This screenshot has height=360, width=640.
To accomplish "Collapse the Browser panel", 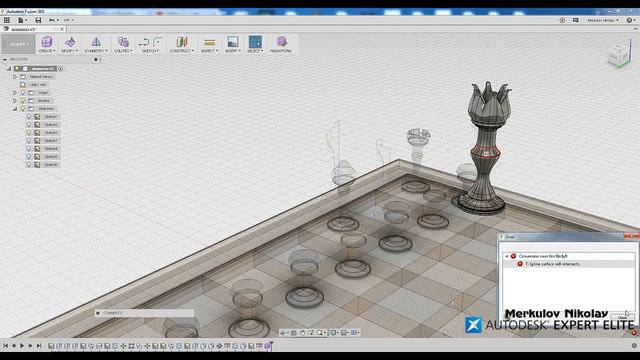I will [x=5, y=59].
